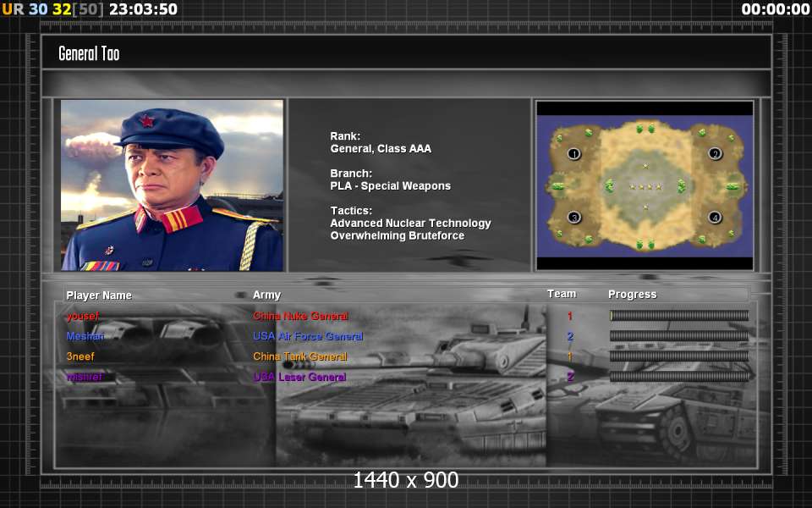This screenshot has width=812, height=508.
Task: Click the center row of stars on the map
Action: (x=645, y=186)
